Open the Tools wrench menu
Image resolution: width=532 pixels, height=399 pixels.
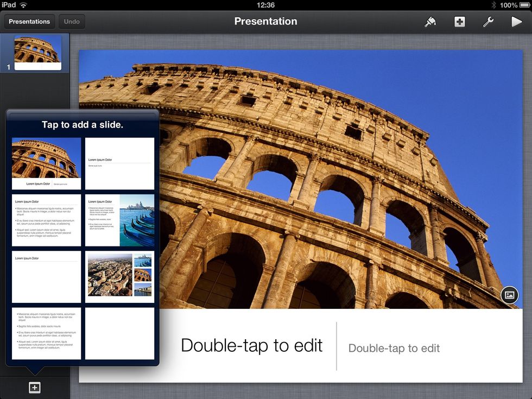click(488, 22)
